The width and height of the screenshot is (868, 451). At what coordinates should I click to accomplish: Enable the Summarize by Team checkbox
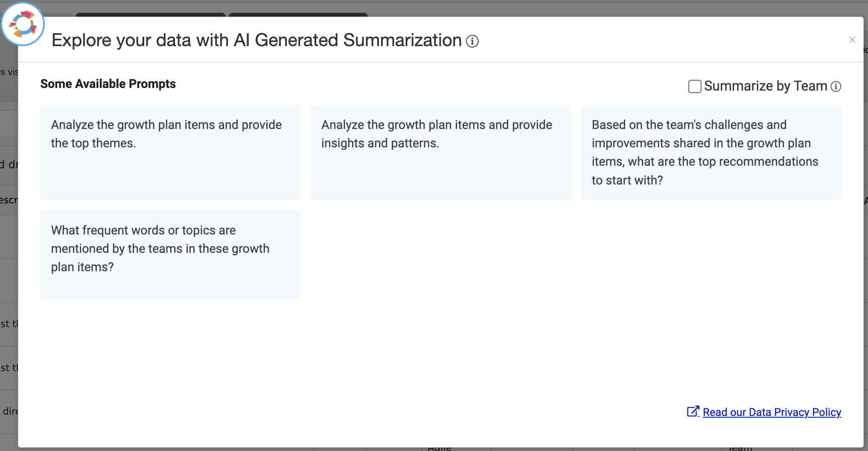[695, 86]
